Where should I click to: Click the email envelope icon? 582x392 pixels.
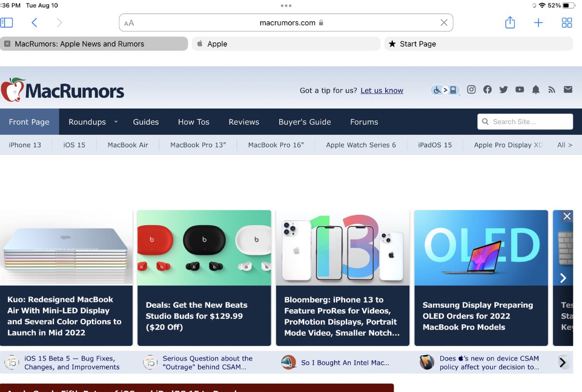[568, 90]
